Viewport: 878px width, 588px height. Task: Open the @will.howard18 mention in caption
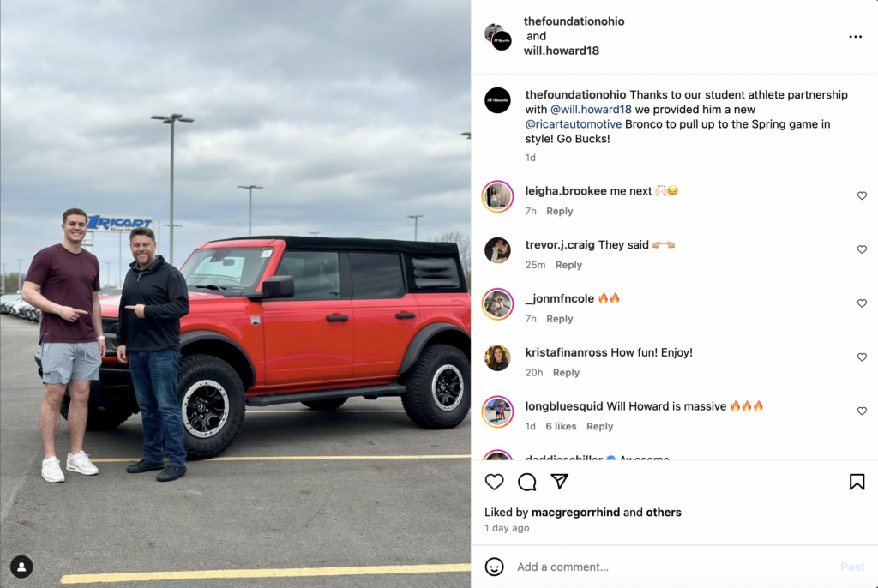click(x=591, y=109)
